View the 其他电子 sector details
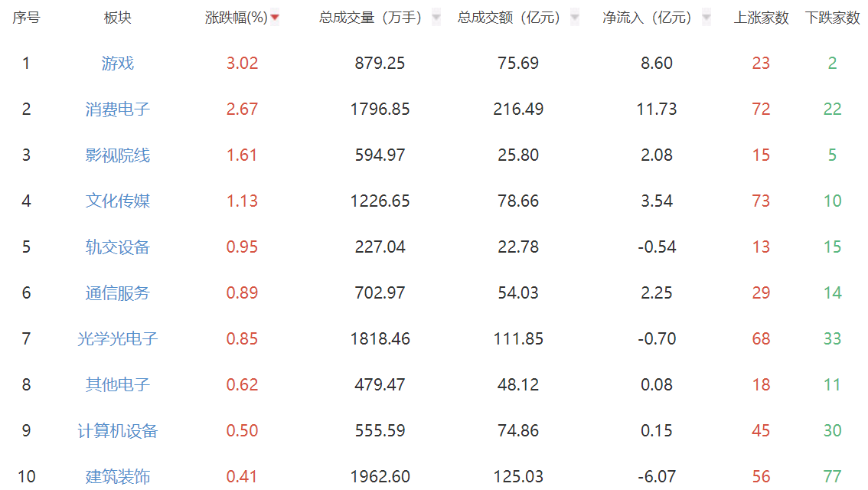 [118, 385]
